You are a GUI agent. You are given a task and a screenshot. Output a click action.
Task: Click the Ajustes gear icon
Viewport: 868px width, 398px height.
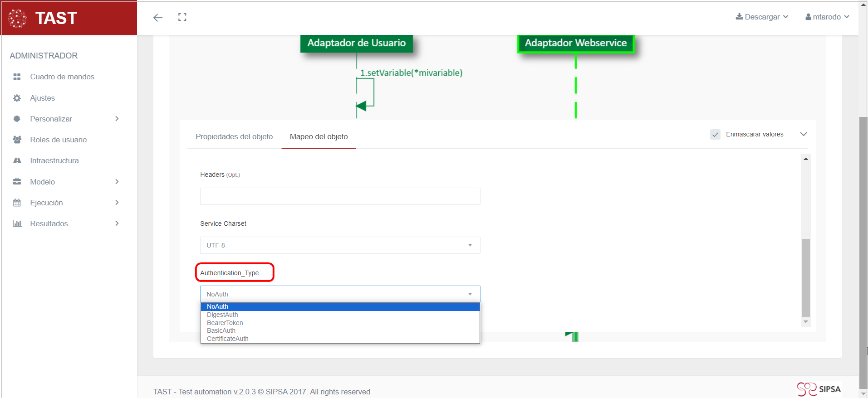pyautogui.click(x=17, y=98)
